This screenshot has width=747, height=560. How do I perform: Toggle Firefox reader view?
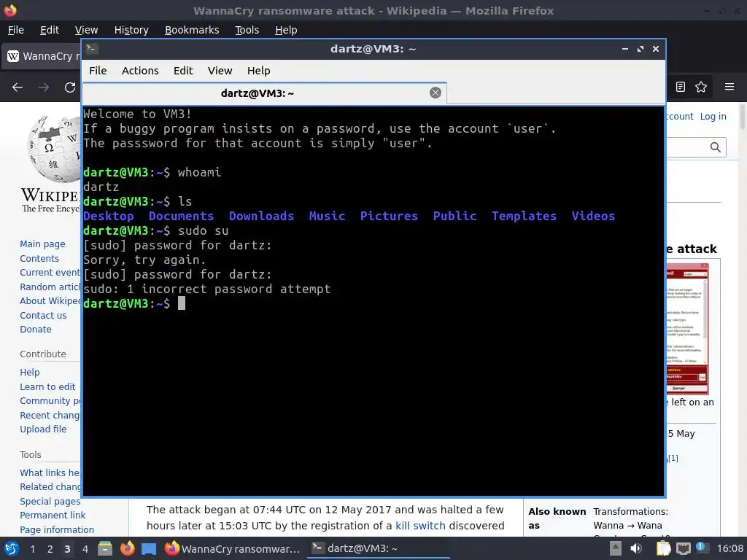(681, 87)
